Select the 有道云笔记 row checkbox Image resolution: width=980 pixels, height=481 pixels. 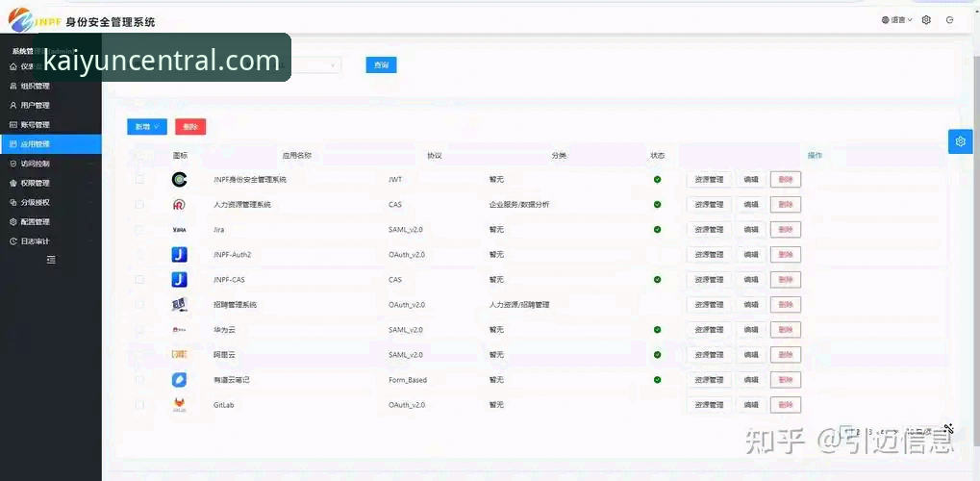point(139,380)
